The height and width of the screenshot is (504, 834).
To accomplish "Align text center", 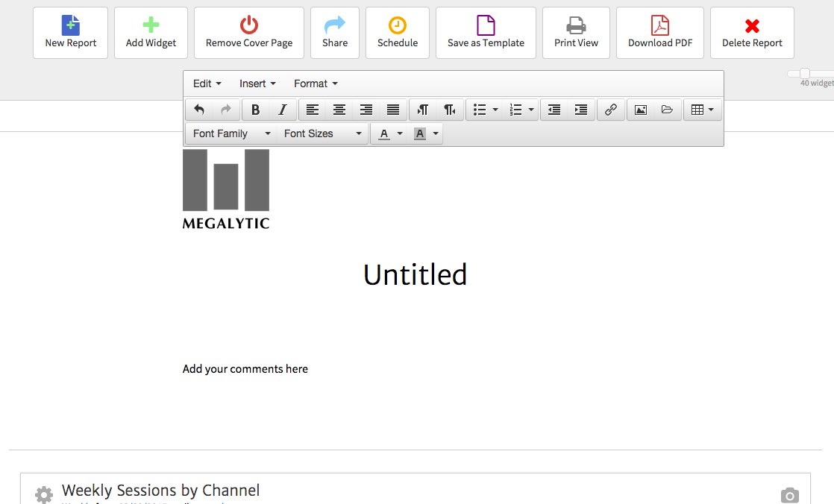I will [x=339, y=110].
